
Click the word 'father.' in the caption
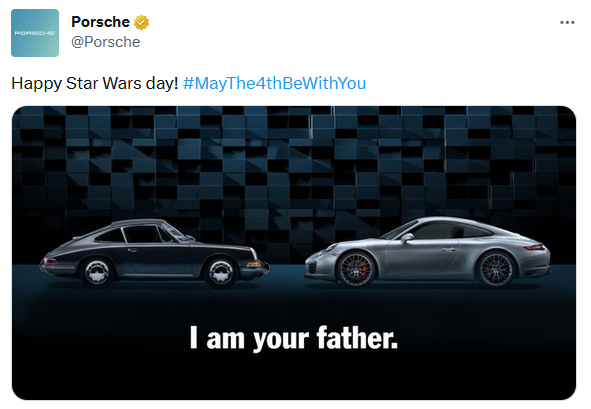point(357,337)
